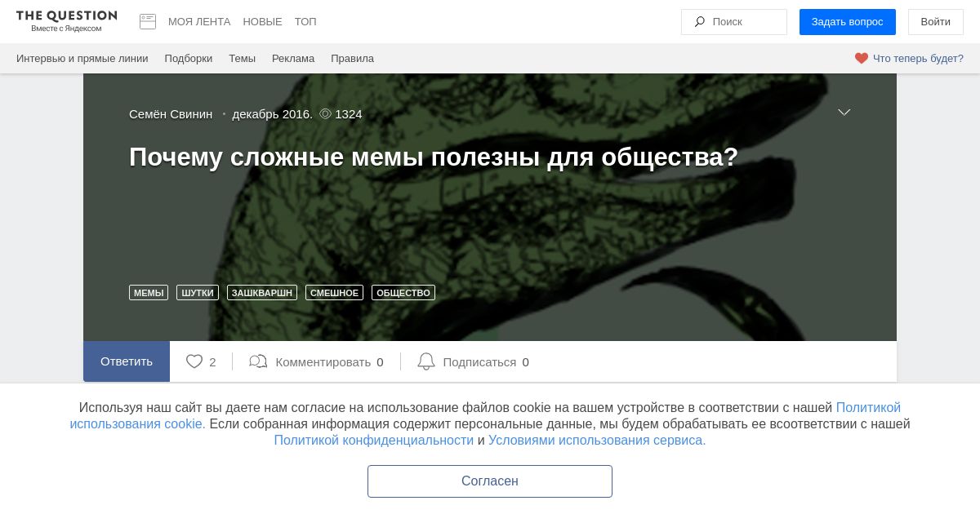The image size is (980, 514).
Task: Open author Семён Свинин profile
Action: pyautogui.click(x=171, y=114)
